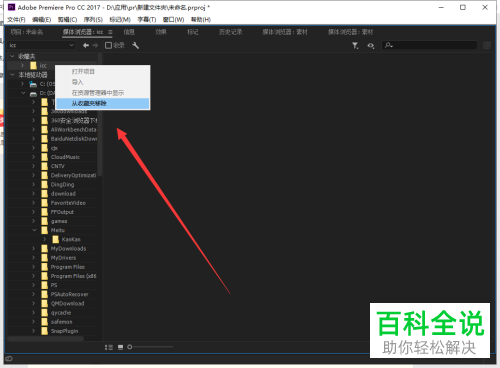This screenshot has width=500, height=368.
Task: Go forward with the right arrow icon
Action: point(96,45)
